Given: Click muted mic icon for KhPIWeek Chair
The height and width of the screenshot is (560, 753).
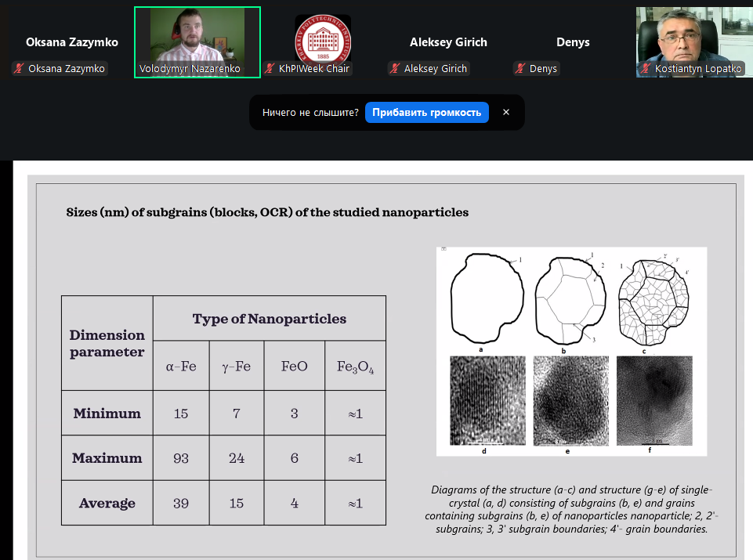Looking at the screenshot, I should [270, 69].
